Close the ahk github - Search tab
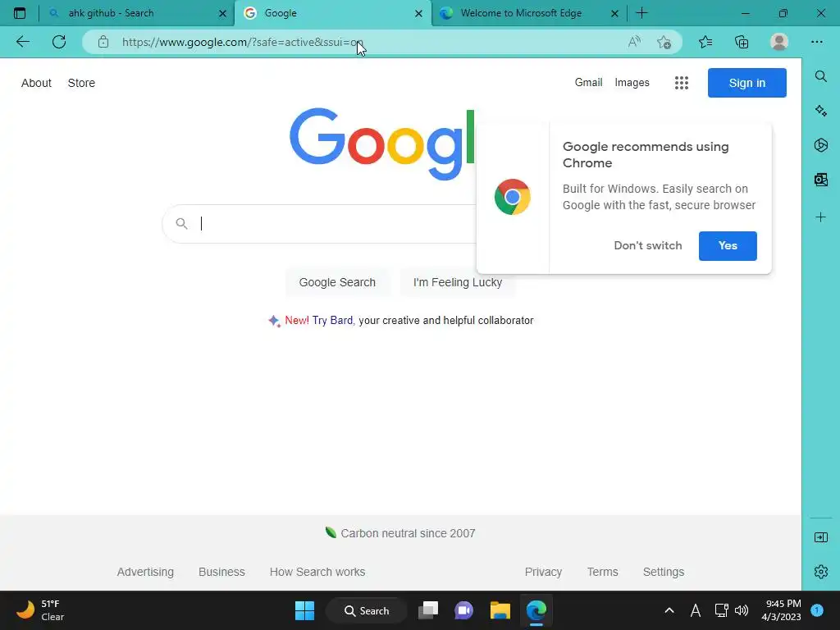This screenshot has width=840, height=630. click(x=222, y=13)
